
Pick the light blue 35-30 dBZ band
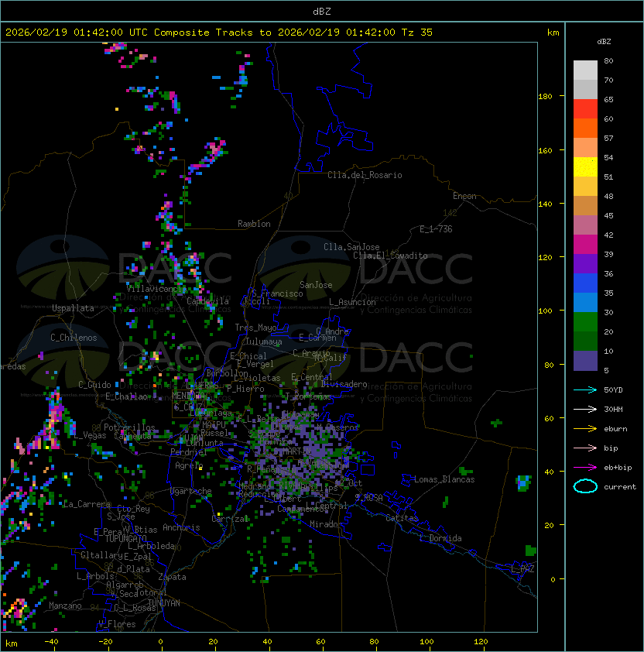585,303
